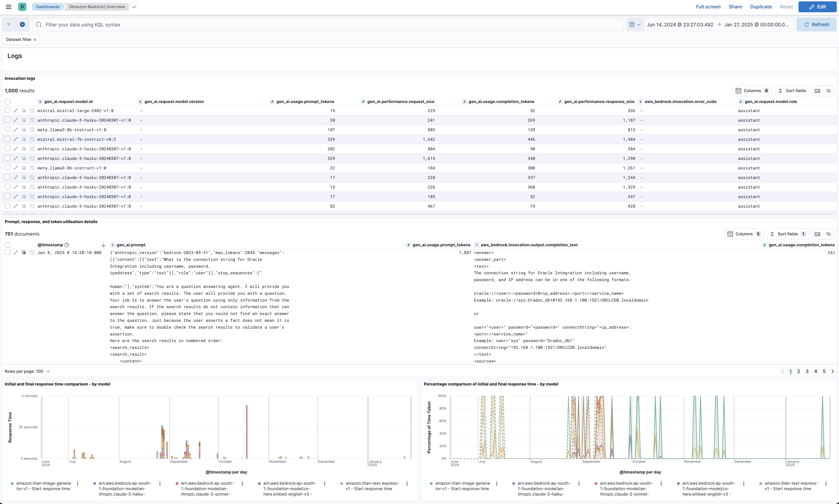The height and width of the screenshot is (504, 839).
Task: Open the Rows per page dropdown
Action: [27, 371]
